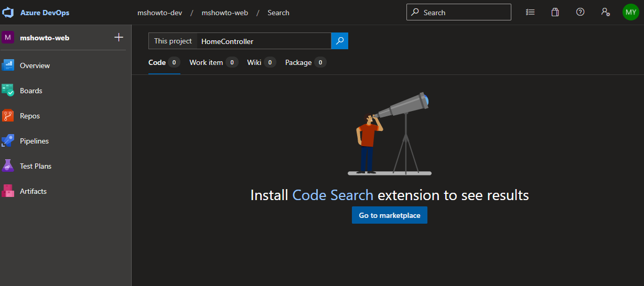Expand the plus new-item menu
This screenshot has height=286, width=644.
coord(119,37)
